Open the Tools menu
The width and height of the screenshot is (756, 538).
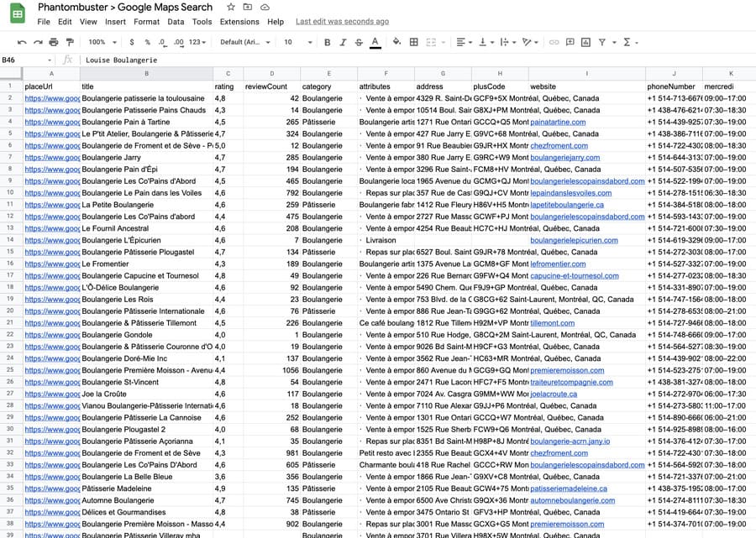pos(202,22)
